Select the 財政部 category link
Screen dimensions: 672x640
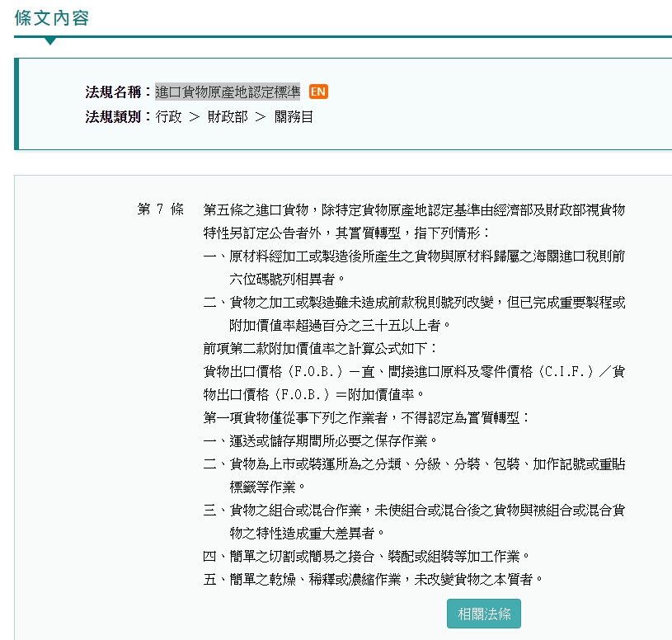pos(228,116)
